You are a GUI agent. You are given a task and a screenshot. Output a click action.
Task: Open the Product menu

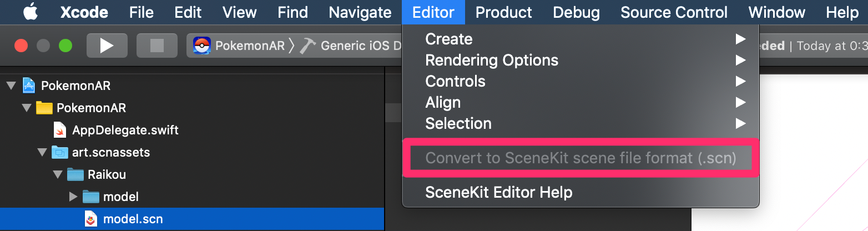point(504,12)
